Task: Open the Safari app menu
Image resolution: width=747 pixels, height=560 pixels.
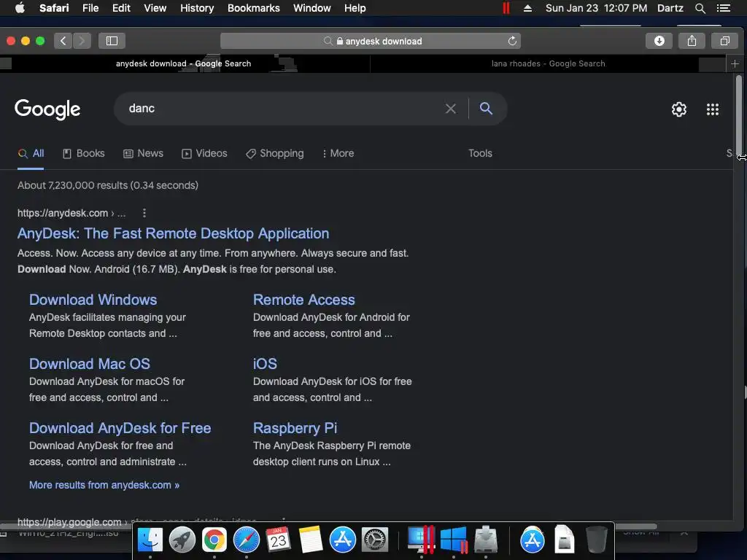Action: [x=54, y=8]
